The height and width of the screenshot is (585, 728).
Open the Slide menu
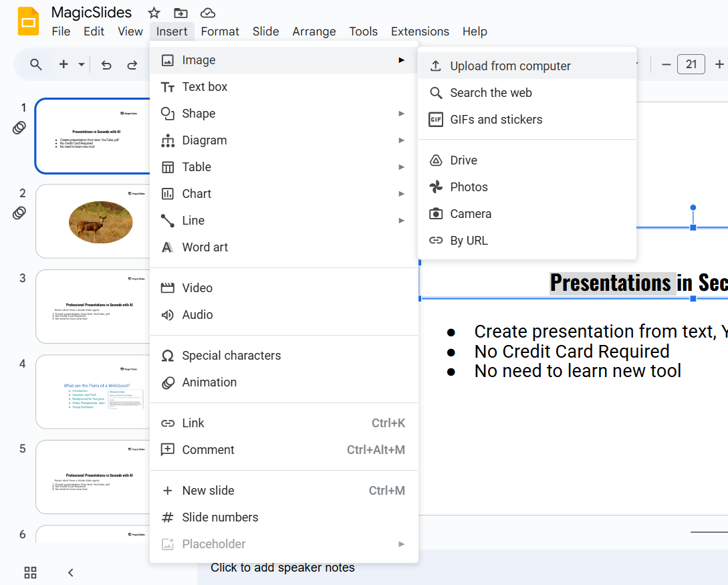coord(265,31)
